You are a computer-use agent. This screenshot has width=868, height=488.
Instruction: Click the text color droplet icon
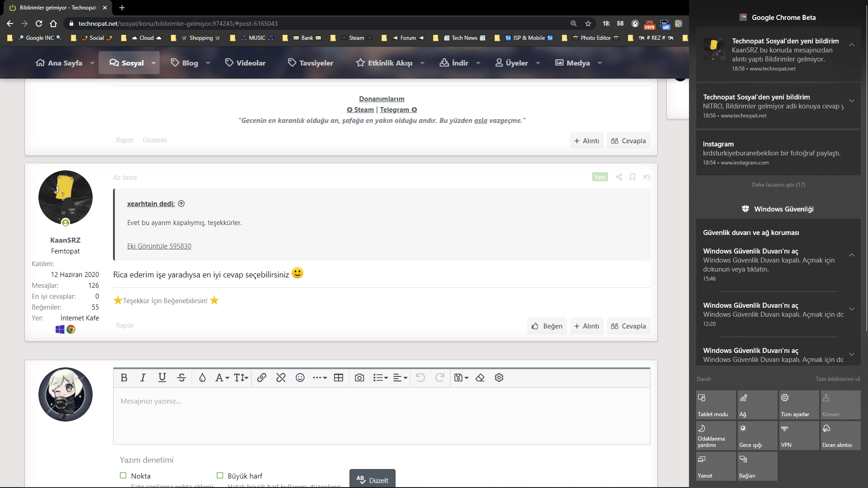coord(202,378)
